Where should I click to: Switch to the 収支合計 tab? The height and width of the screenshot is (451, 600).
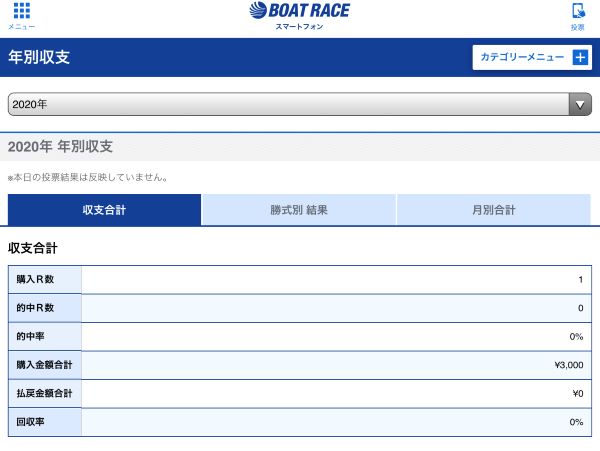tap(104, 210)
